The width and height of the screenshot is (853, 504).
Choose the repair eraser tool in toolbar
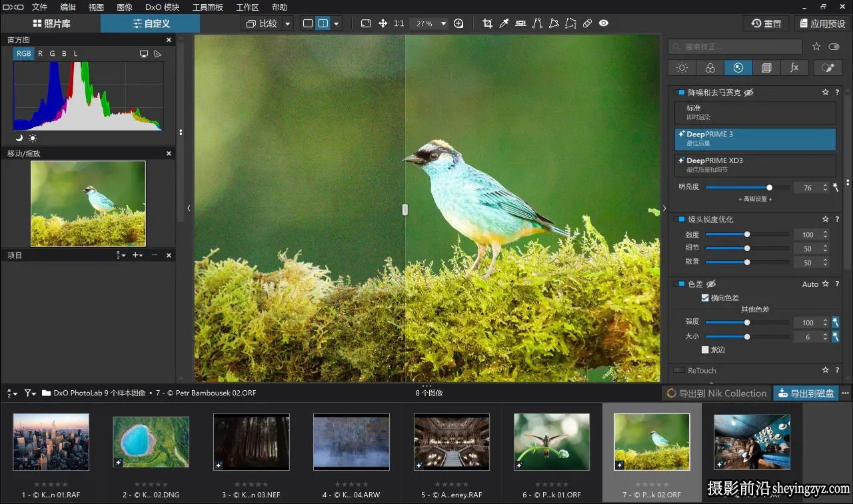pos(587,23)
